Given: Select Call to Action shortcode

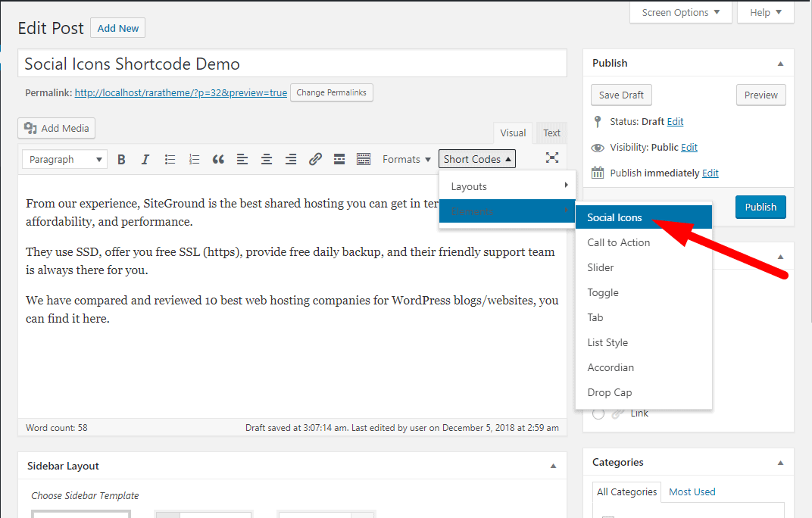Looking at the screenshot, I should pos(644,242).
